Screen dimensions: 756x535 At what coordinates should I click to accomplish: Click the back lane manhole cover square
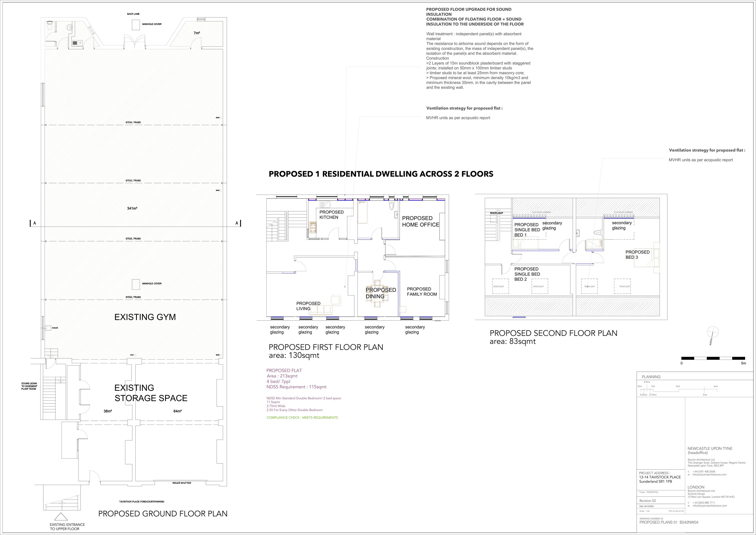pyautogui.click(x=136, y=25)
